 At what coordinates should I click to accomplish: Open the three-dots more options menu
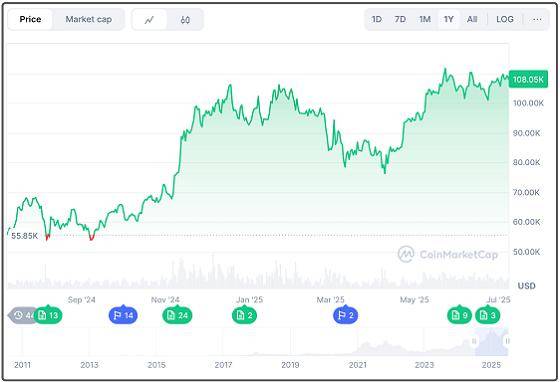[x=537, y=19]
